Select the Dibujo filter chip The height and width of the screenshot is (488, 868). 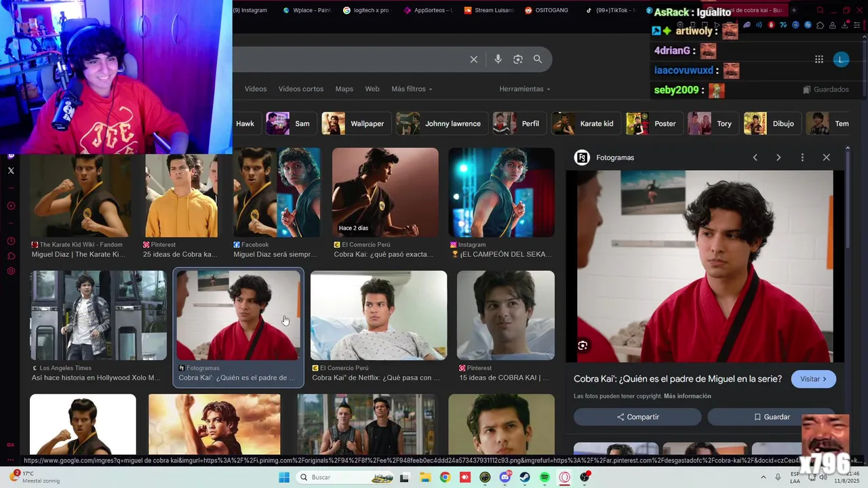coord(772,123)
